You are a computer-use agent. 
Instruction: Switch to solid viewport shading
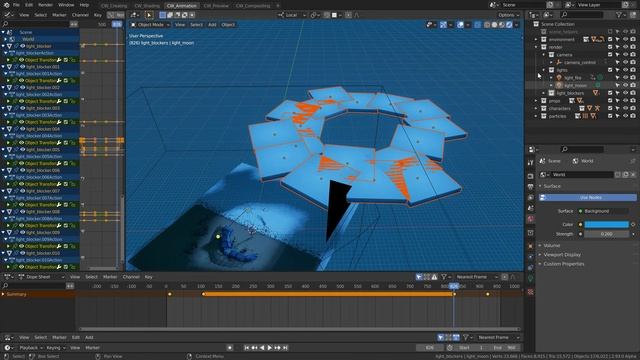pos(494,25)
